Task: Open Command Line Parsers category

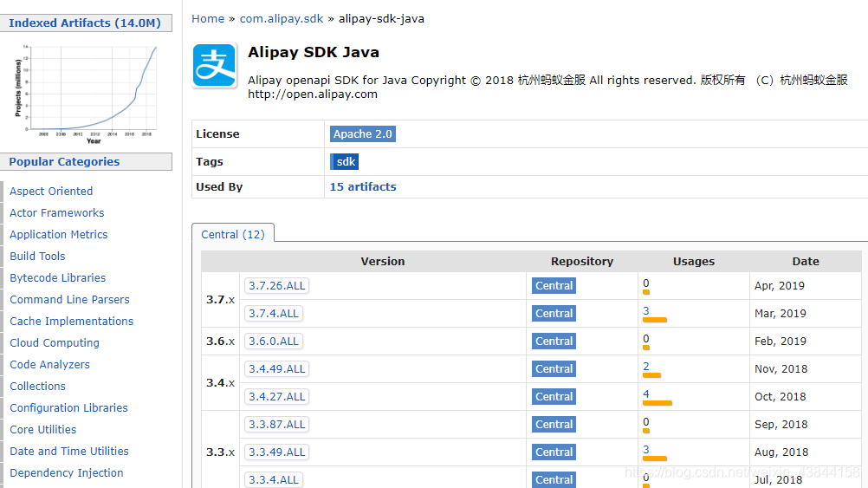Action: [69, 299]
